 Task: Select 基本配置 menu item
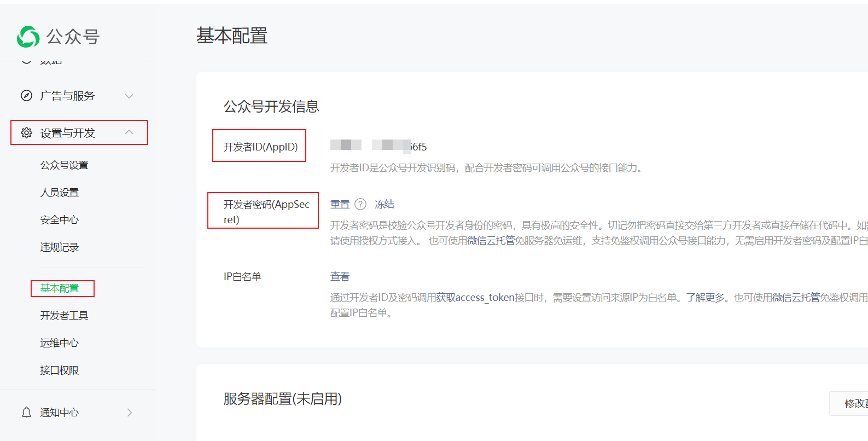point(60,288)
